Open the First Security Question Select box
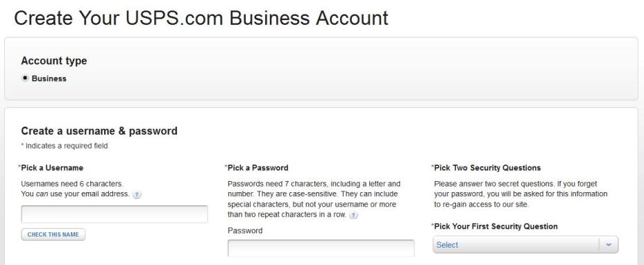 (525, 244)
